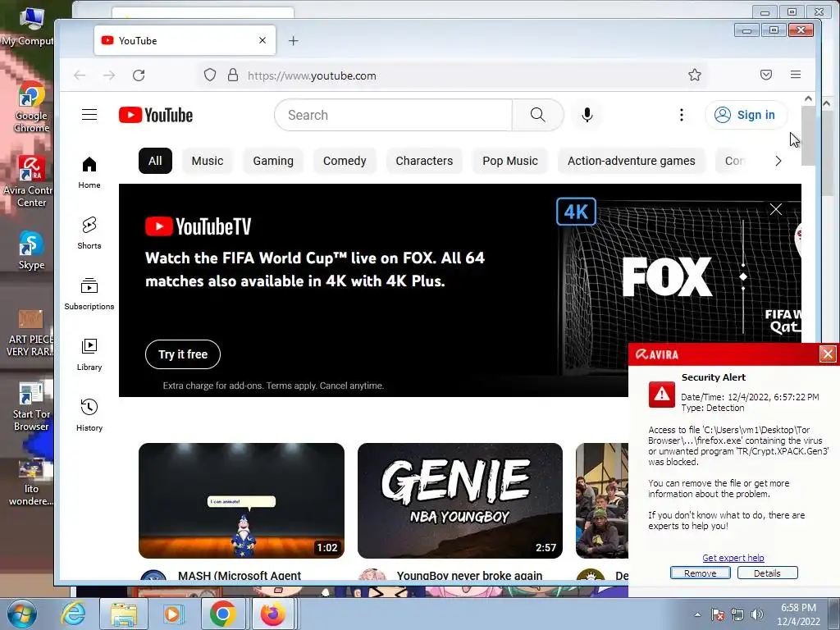Open Google Chrome desktop shortcut
Viewport: 840px width, 630px height.
tap(32, 107)
